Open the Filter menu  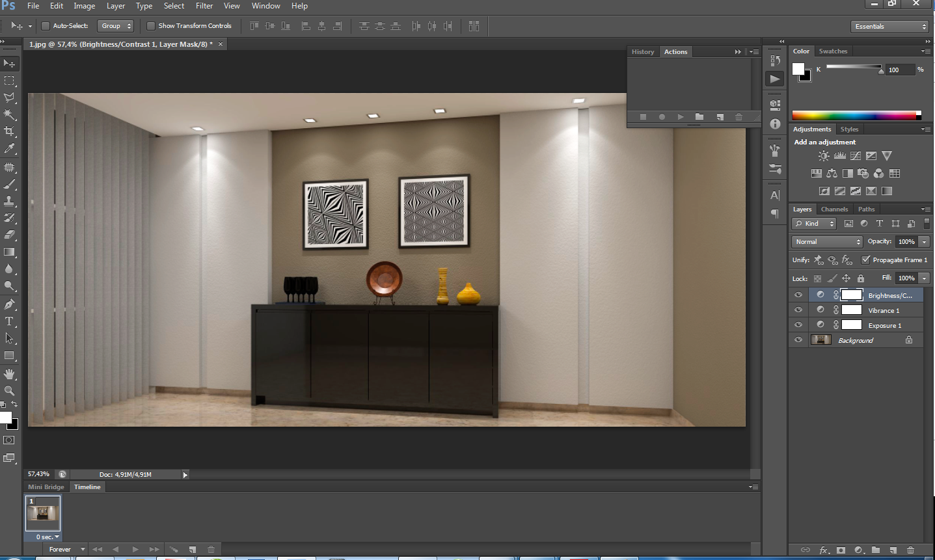tap(204, 6)
